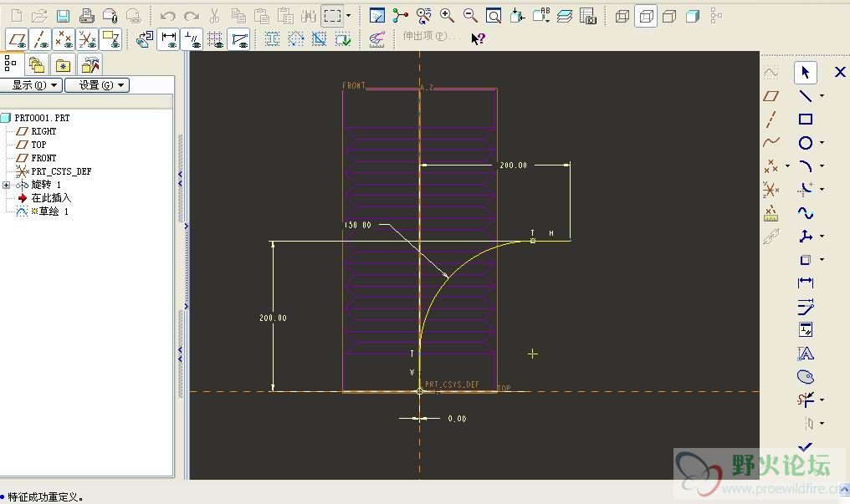The image size is (850, 504).
Task: Click the Undo arrow icon
Action: click(167, 16)
